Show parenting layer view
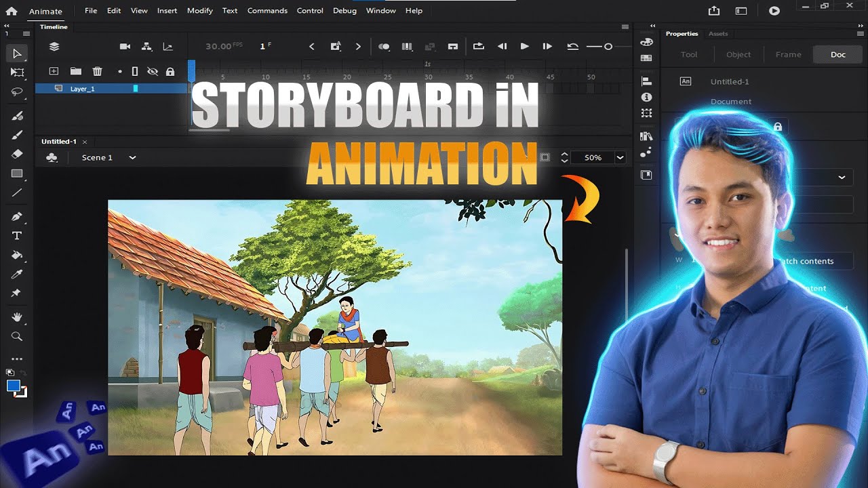The height and width of the screenshot is (488, 868). pos(146,47)
